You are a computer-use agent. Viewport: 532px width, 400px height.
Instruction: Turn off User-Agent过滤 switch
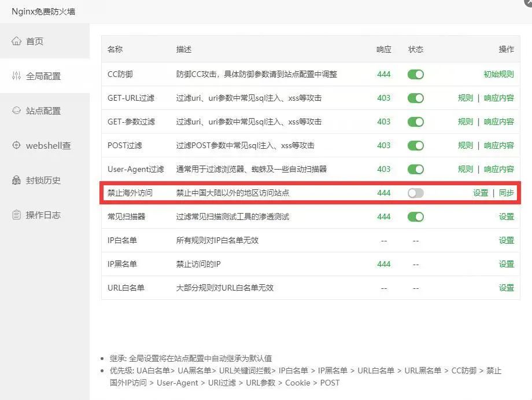tap(416, 169)
